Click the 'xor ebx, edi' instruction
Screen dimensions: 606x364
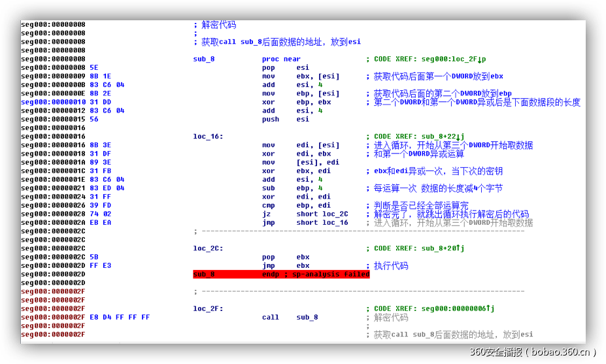[x=296, y=171]
